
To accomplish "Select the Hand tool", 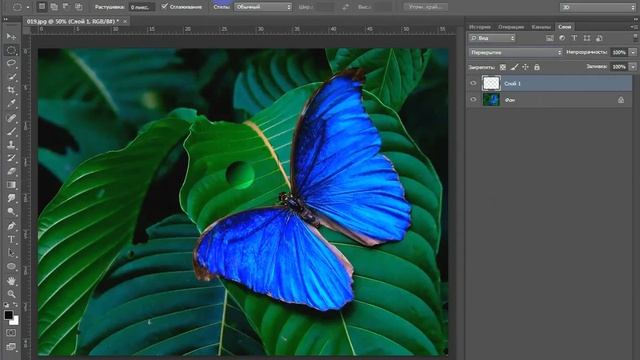I will 11,281.
